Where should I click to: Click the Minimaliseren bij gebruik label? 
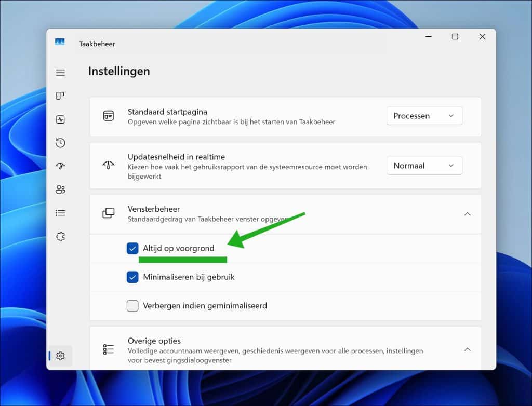pyautogui.click(x=189, y=277)
